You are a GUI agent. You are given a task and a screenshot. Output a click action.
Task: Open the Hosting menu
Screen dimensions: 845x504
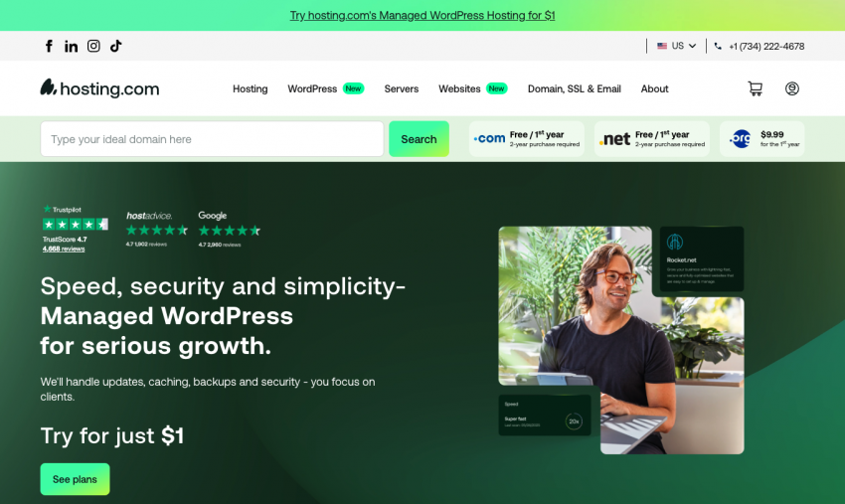pyautogui.click(x=250, y=88)
